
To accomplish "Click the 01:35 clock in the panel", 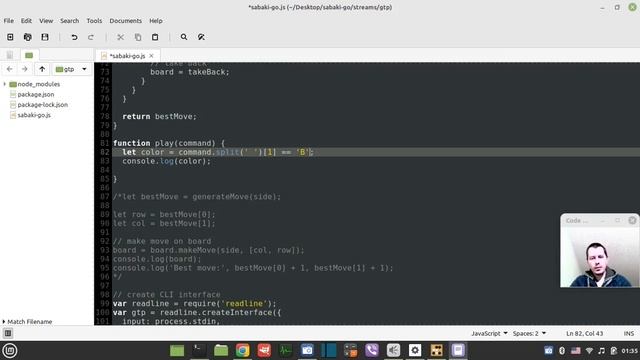I will click(629, 351).
